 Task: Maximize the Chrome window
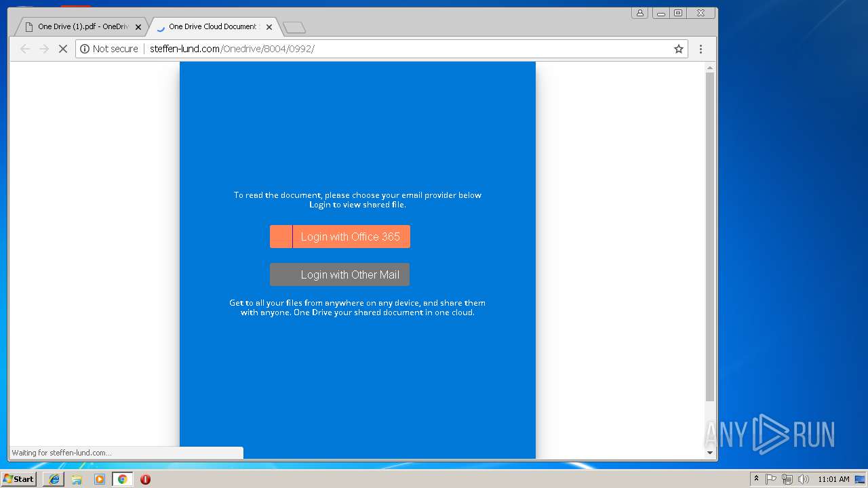pyautogui.click(x=678, y=13)
